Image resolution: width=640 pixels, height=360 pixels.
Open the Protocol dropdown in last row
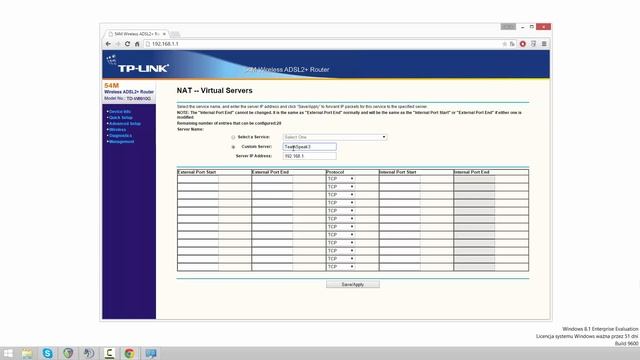pyautogui.click(x=340, y=267)
